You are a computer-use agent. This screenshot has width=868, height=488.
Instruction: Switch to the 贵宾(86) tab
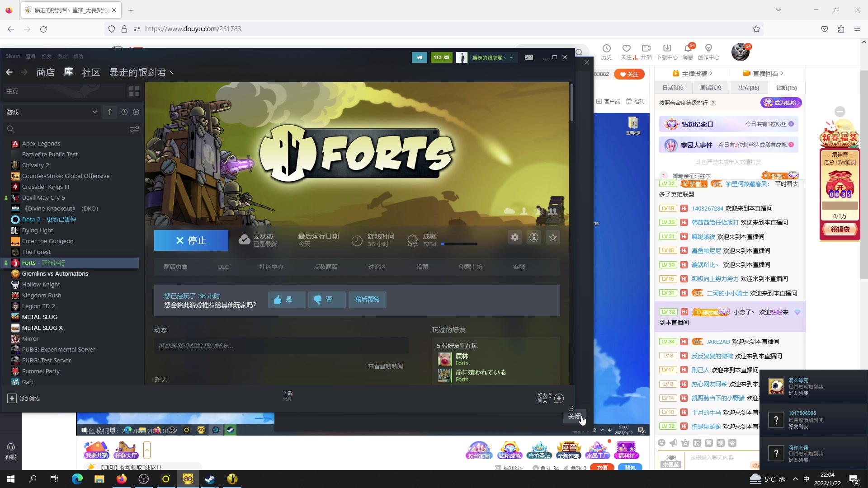point(748,88)
